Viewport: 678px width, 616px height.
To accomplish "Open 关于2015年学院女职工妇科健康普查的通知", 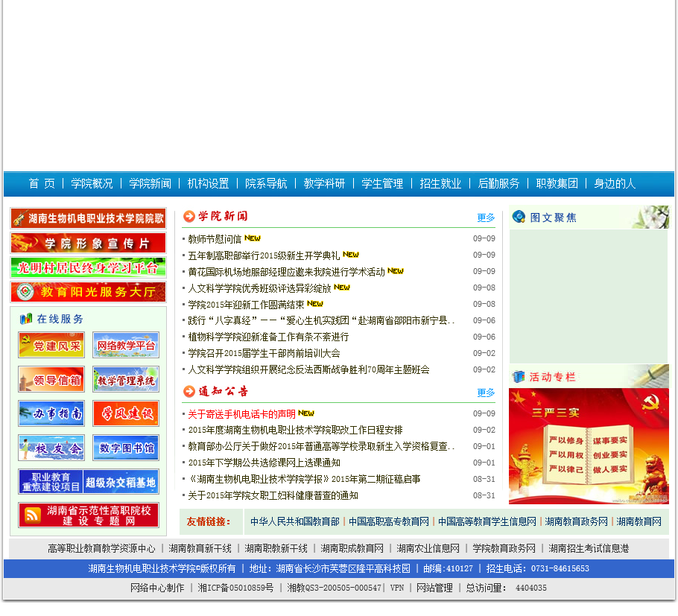I will pos(273,496).
